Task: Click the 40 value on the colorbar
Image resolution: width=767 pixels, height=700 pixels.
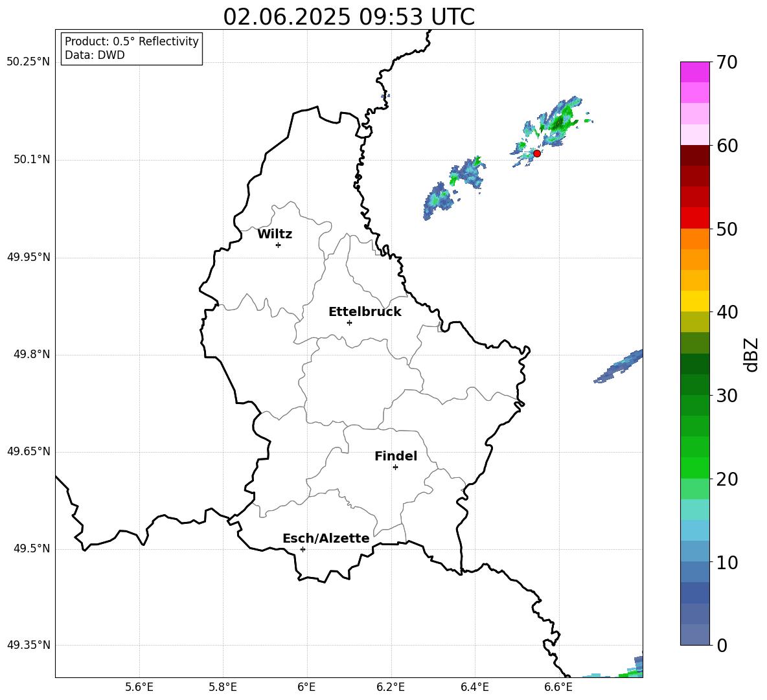Action: click(727, 312)
